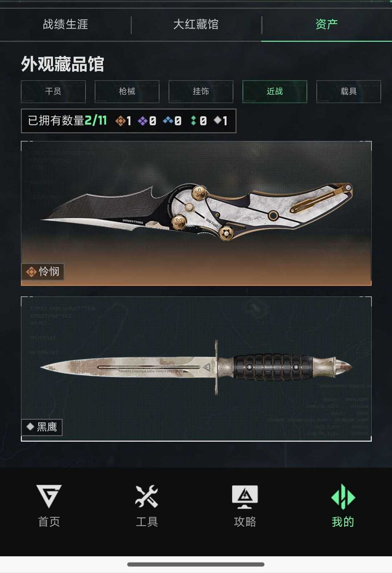The height and width of the screenshot is (573, 392).
Task: Filter collection by 载具 category
Action: tap(348, 91)
